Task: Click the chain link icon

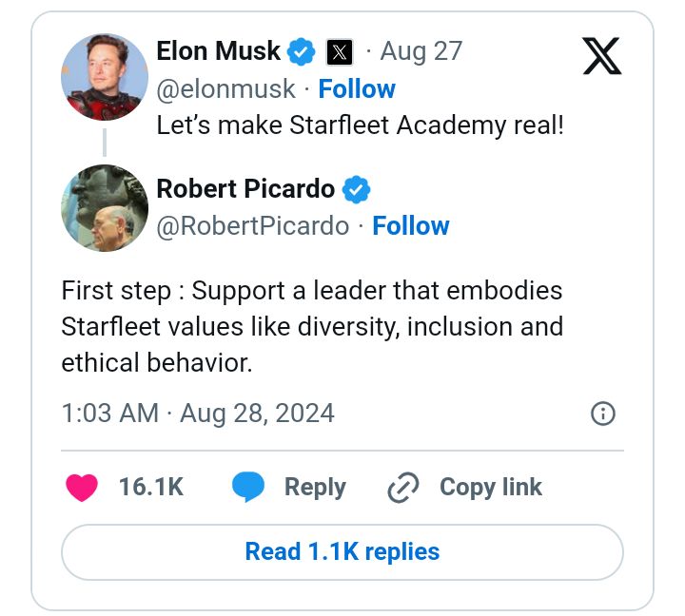Action: (403, 488)
